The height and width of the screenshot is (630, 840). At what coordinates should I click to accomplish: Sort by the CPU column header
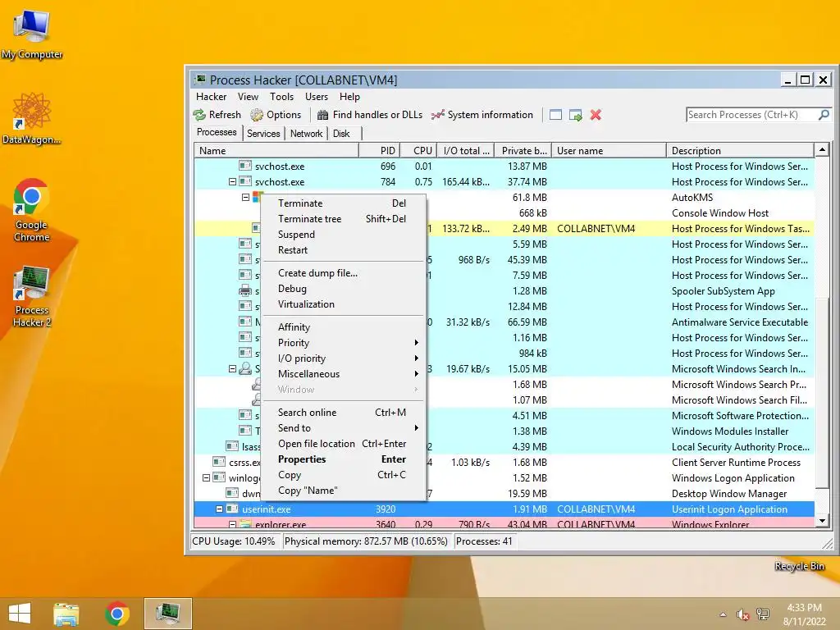(x=418, y=151)
